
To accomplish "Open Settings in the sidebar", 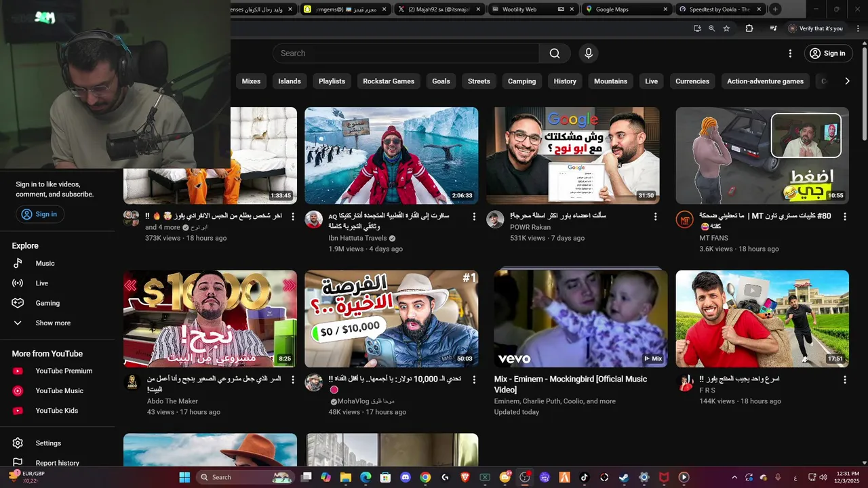I will coord(48,443).
